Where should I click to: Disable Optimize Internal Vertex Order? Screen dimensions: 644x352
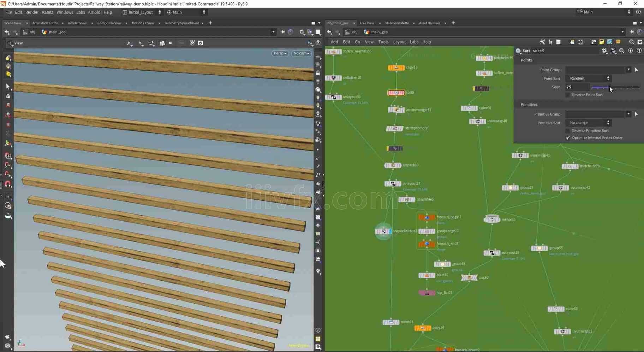pyautogui.click(x=568, y=138)
